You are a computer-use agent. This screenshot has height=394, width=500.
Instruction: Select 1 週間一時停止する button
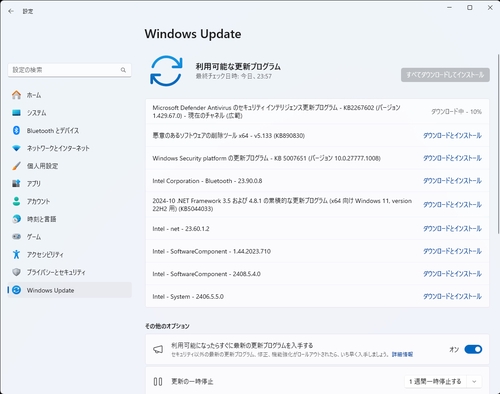435,381
